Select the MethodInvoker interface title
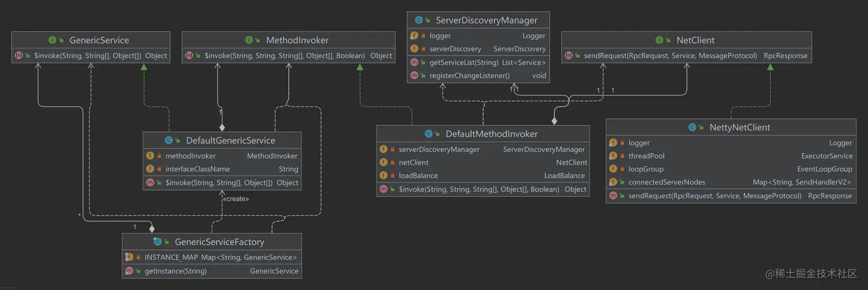 click(297, 40)
